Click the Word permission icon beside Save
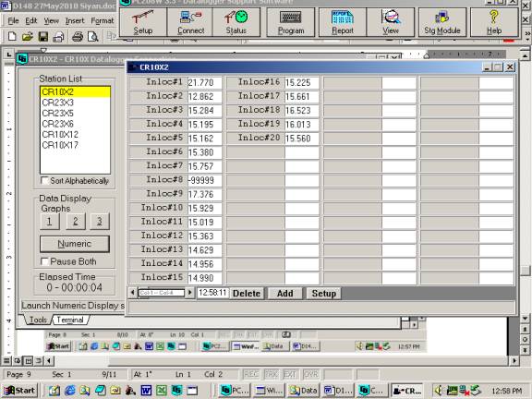 (59, 36)
